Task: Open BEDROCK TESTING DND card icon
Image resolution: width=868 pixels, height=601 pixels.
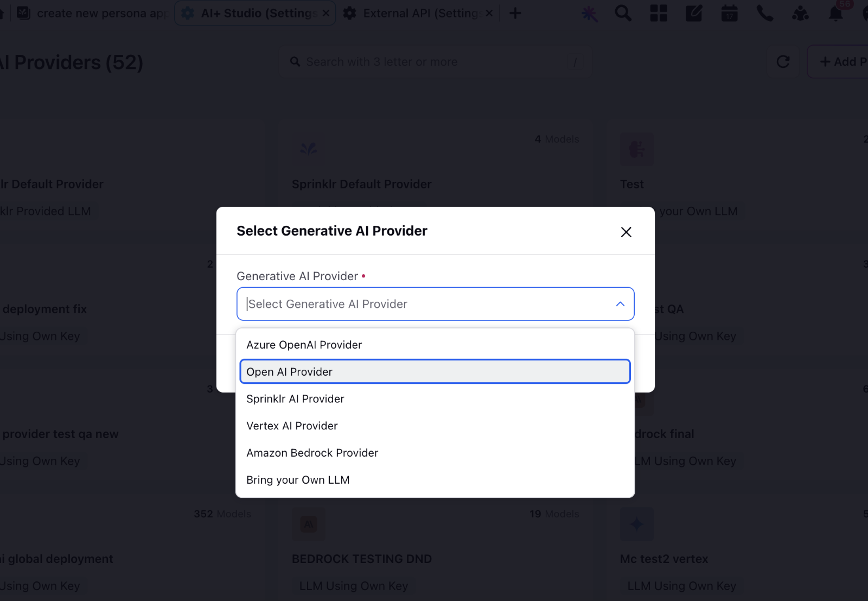Action: [x=309, y=524]
